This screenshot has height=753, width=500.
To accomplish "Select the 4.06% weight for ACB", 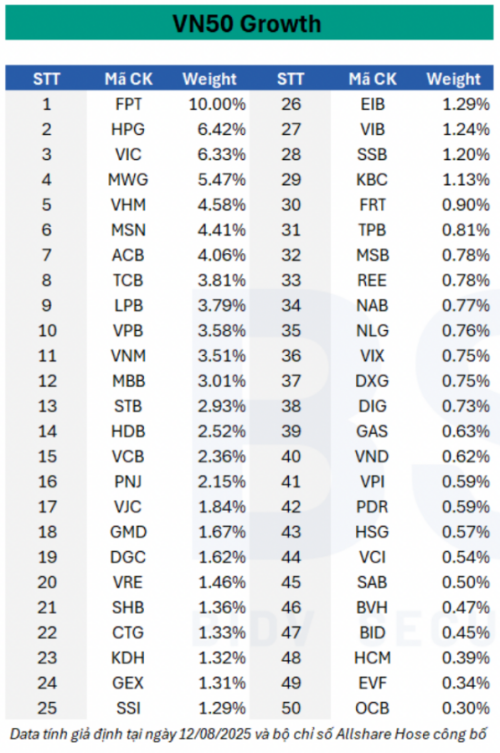I will [x=221, y=255].
